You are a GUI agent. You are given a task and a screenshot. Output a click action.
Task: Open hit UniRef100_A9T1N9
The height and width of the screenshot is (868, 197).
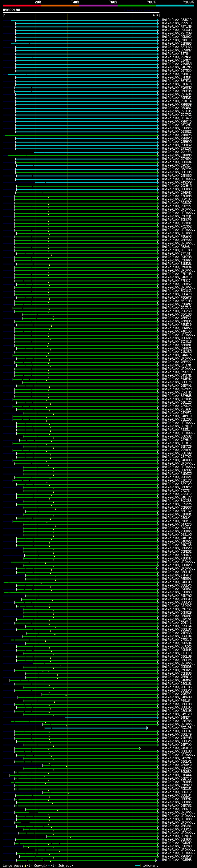pos(177,26)
